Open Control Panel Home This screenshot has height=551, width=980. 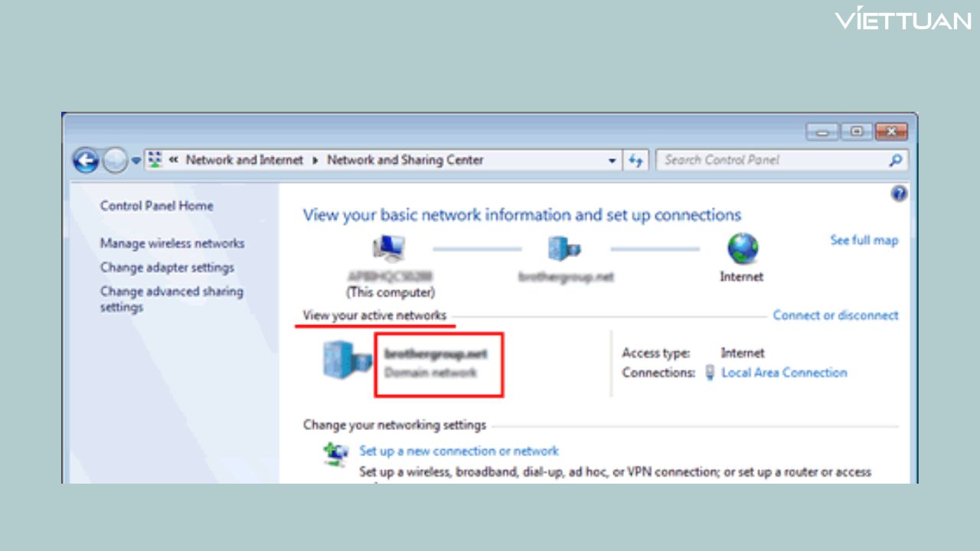pos(156,206)
